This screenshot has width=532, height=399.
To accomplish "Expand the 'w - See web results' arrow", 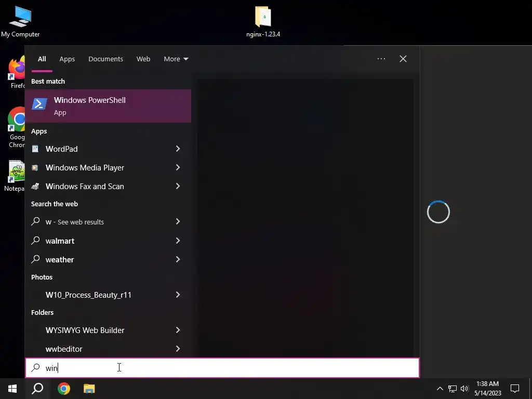I will [178, 221].
